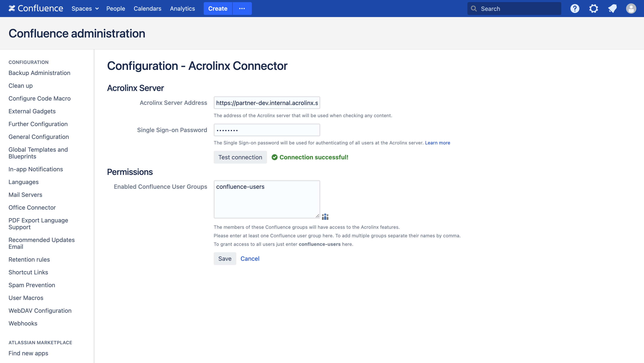
Task: Open Shortcut Links in sidebar
Action: (x=28, y=272)
